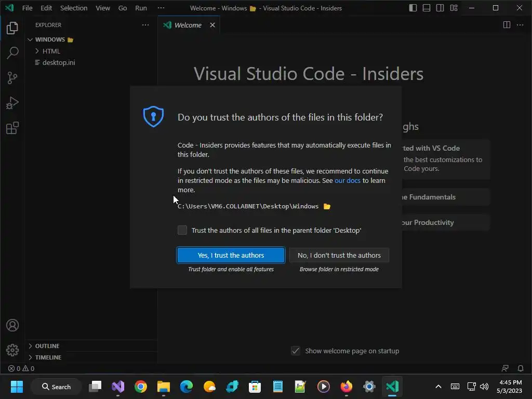Click No, I don't trust the authors
Viewport: 532px width, 399px height.
pyautogui.click(x=339, y=255)
